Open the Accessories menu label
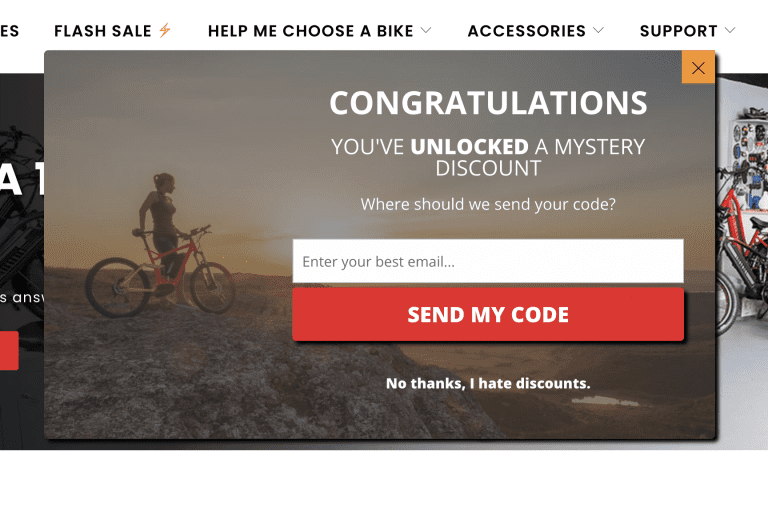This screenshot has width=768, height=512. (526, 31)
